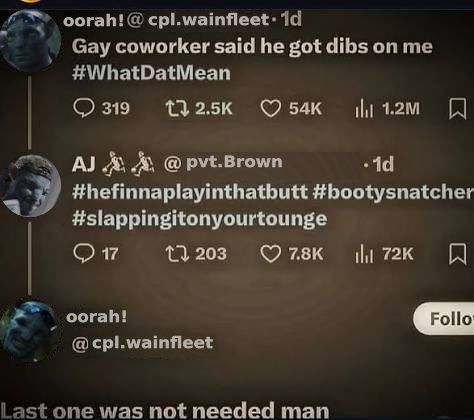Open the #WhatDatMean hashtag
The width and height of the screenshot is (474, 420).
(x=151, y=73)
